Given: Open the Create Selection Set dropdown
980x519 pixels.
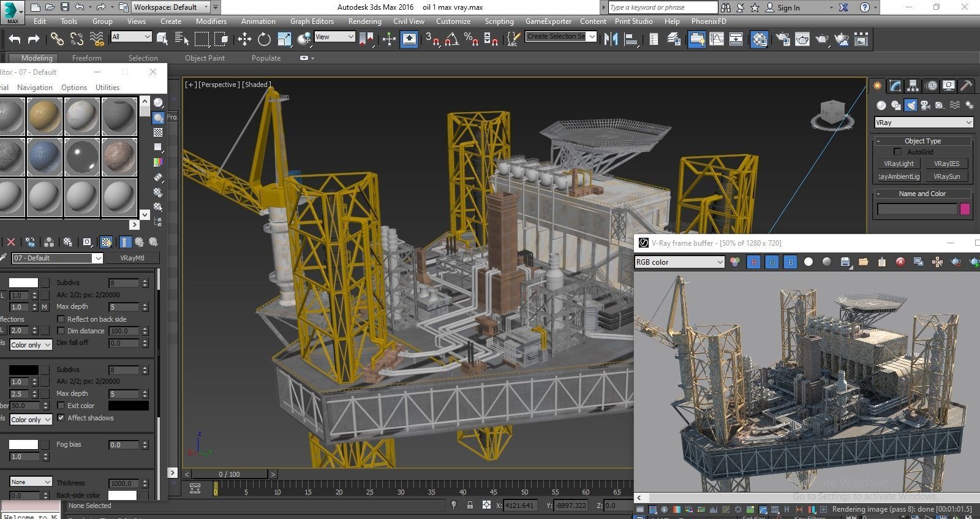Looking at the screenshot, I should (x=561, y=37).
